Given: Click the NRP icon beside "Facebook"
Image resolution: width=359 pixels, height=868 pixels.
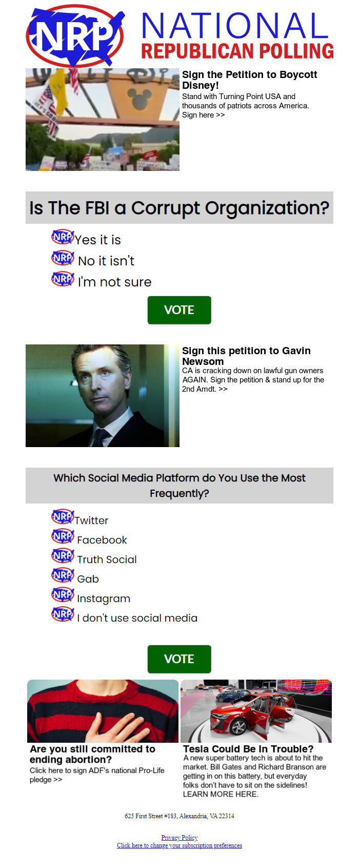Looking at the screenshot, I should (x=62, y=536).
